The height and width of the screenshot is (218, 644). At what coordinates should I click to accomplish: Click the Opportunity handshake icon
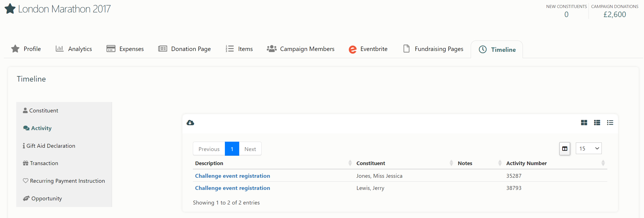[26, 198]
